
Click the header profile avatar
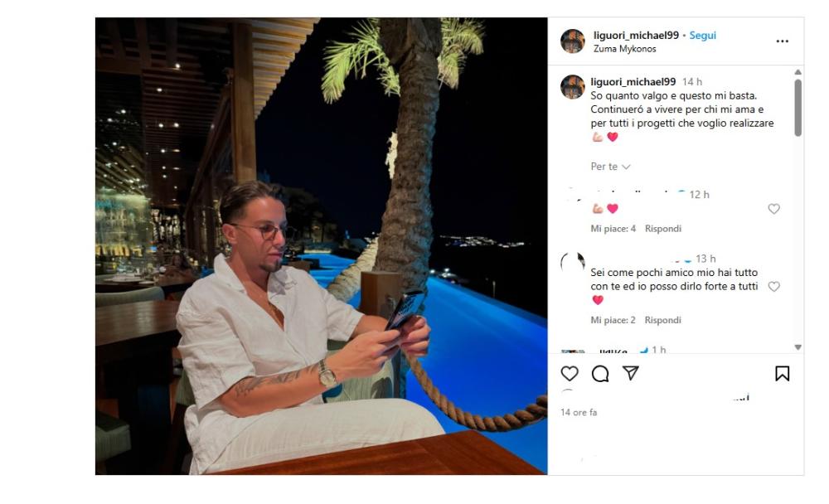click(x=573, y=41)
